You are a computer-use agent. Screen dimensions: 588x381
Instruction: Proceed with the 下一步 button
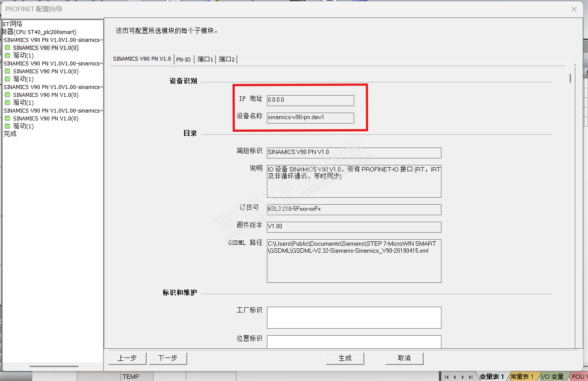point(168,358)
